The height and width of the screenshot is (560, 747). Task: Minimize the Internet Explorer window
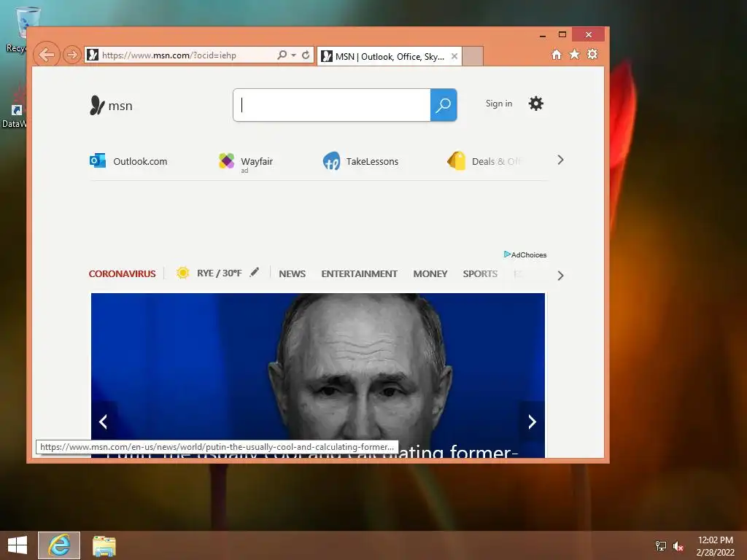tap(543, 35)
